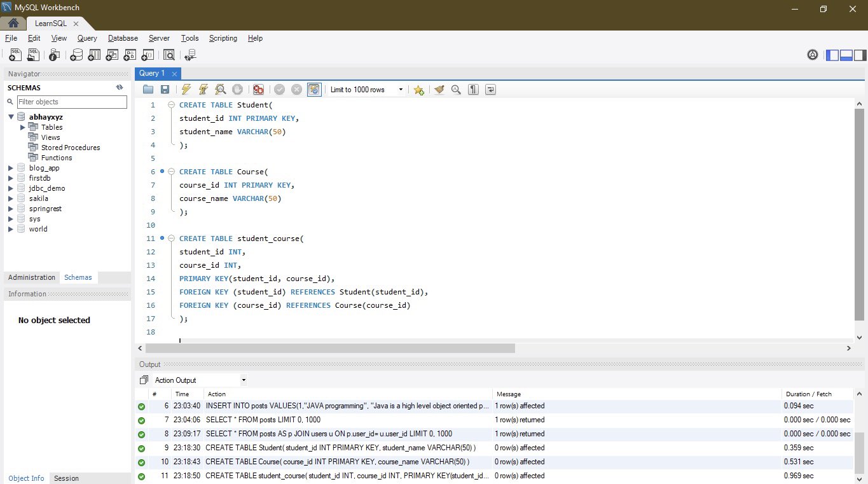Open the Database menu
Image resolution: width=868 pixels, height=484 pixels.
tap(123, 38)
